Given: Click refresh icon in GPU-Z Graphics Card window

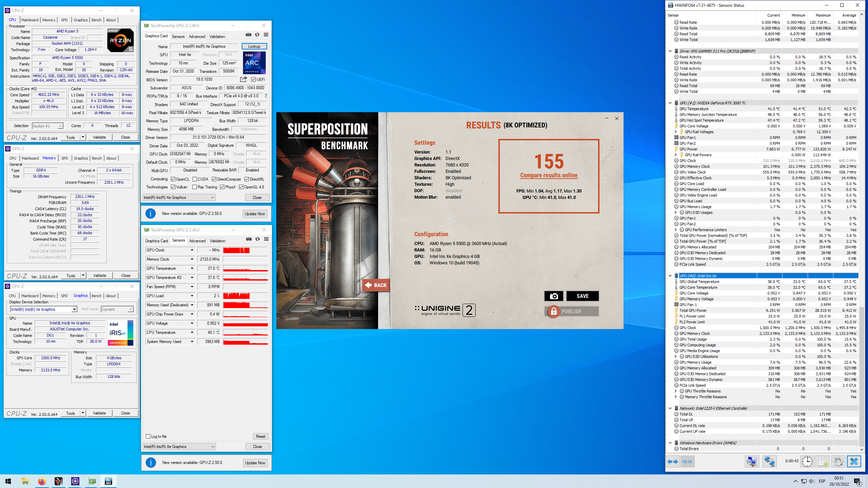Looking at the screenshot, I should [257, 35].
